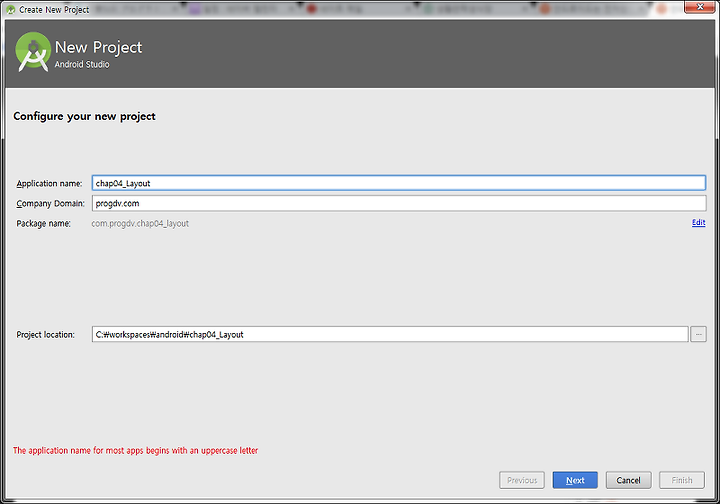This screenshot has width=720, height=504.
Task: Click the Next button
Action: click(575, 480)
